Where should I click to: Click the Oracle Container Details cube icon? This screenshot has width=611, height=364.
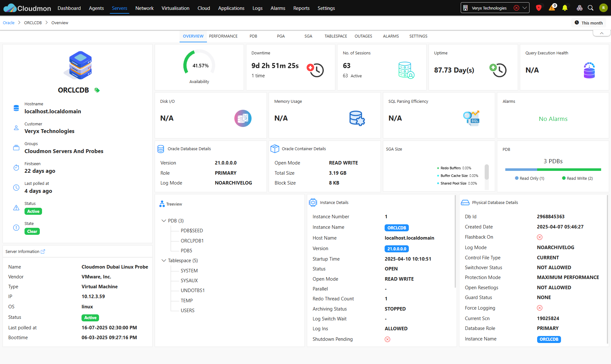tap(275, 149)
